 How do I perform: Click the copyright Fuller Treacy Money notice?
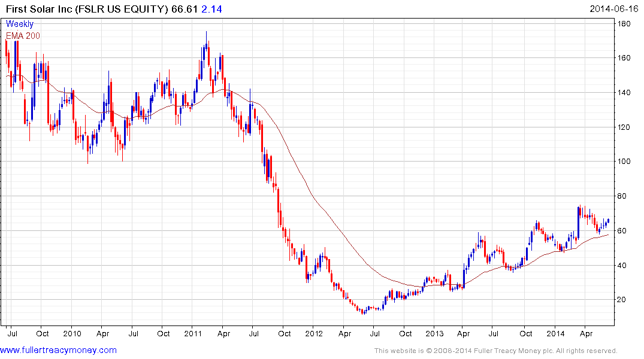[x=496, y=351]
